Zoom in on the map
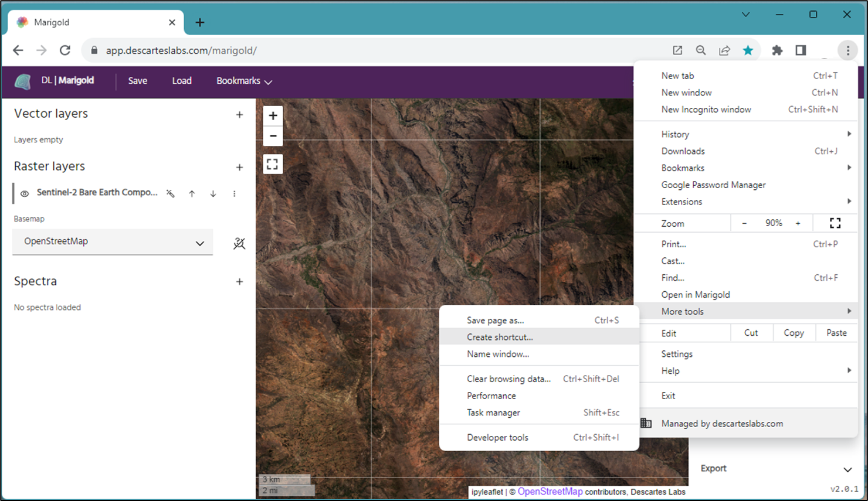 pos(273,115)
